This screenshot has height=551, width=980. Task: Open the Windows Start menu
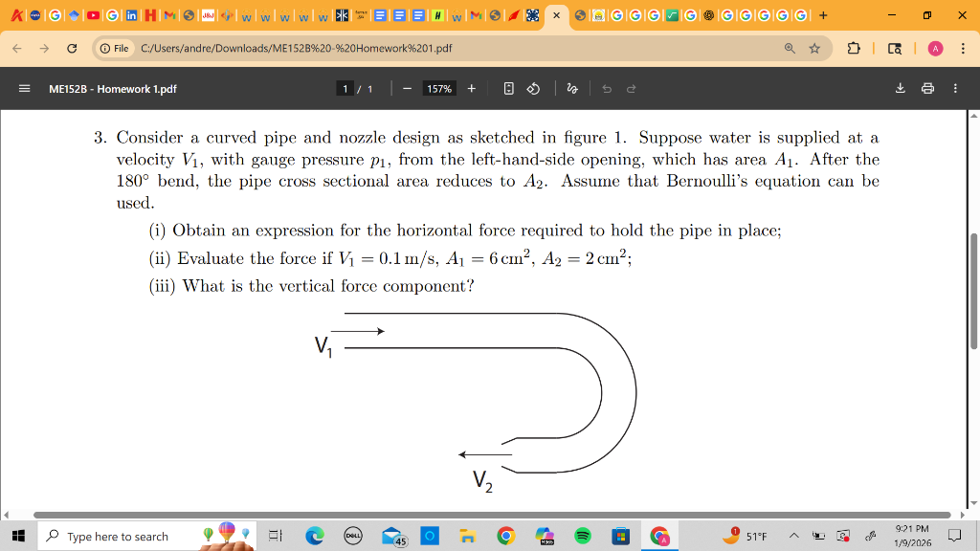coord(19,536)
